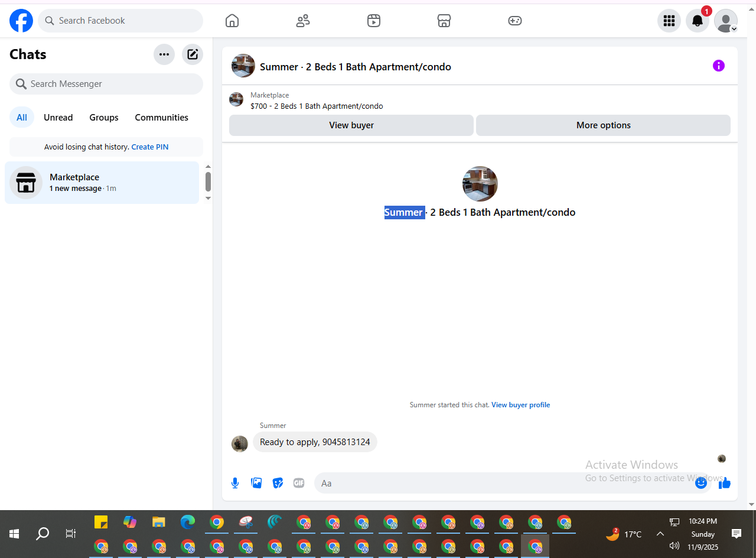Open the Video reels icon in top navigation
The height and width of the screenshot is (558, 756).
point(373,21)
